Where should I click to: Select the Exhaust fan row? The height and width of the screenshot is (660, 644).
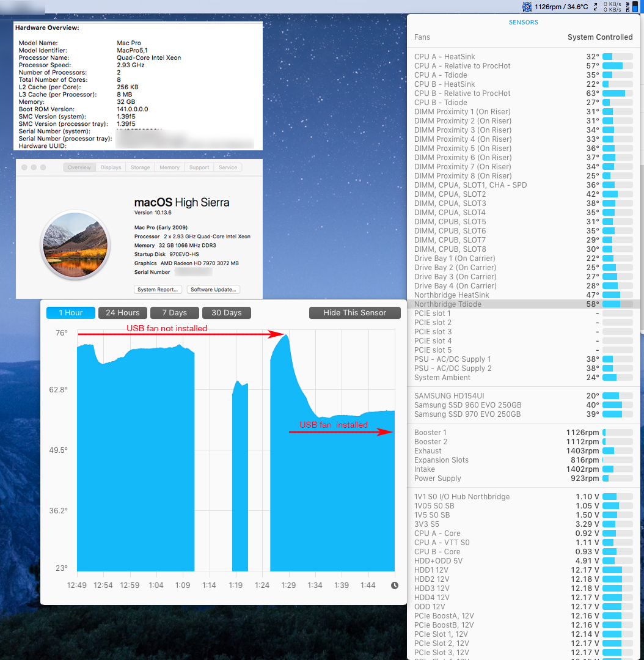(x=523, y=451)
